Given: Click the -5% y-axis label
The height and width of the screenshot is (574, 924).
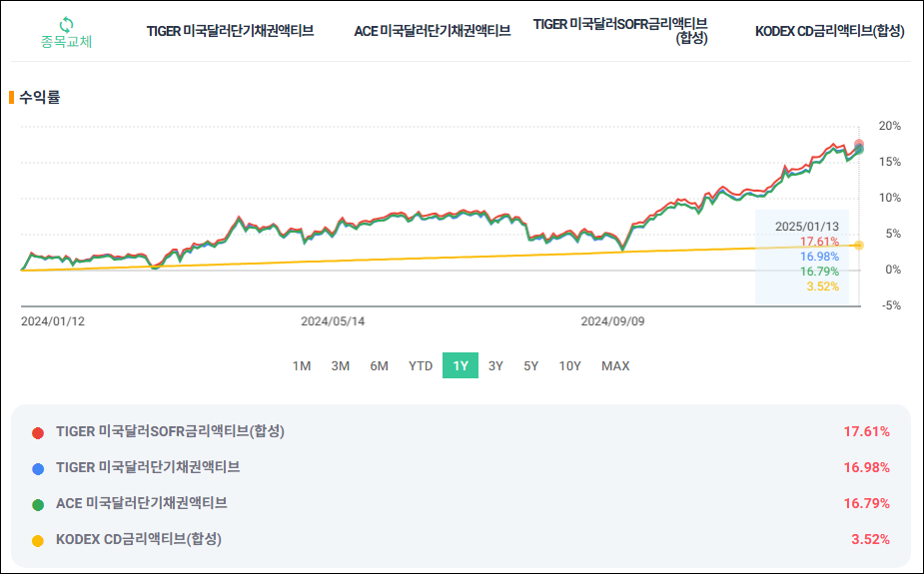Looking at the screenshot, I should [891, 305].
